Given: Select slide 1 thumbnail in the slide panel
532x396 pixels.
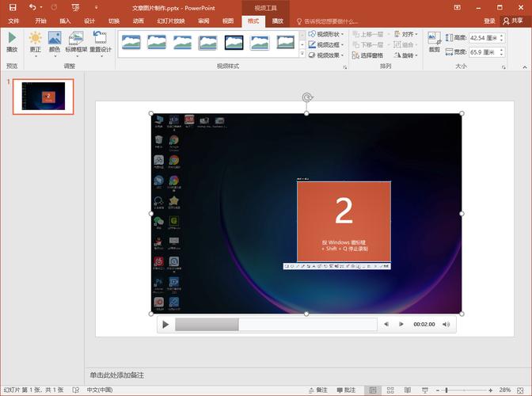Looking at the screenshot, I should (43, 97).
